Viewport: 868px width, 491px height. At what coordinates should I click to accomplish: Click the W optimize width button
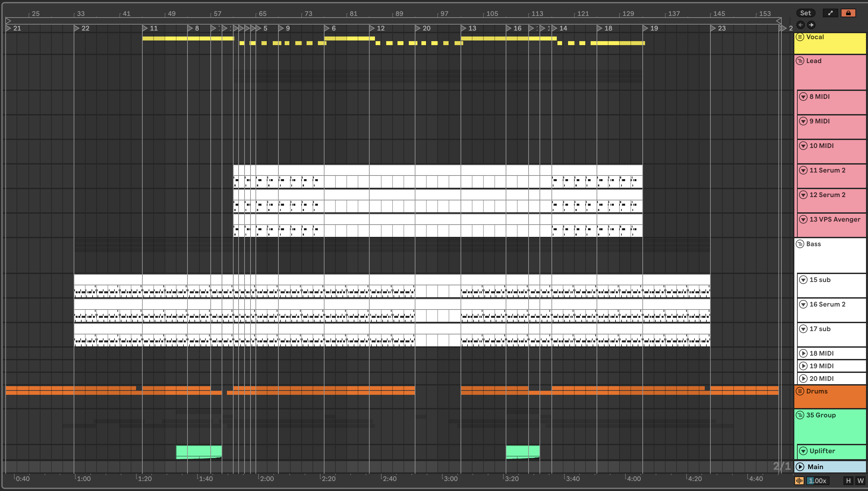pyautogui.click(x=860, y=480)
